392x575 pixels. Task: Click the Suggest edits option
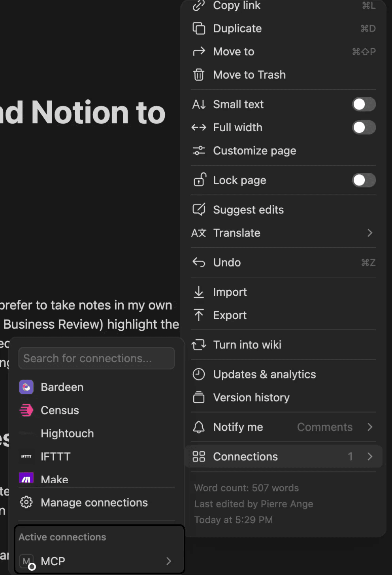click(248, 210)
